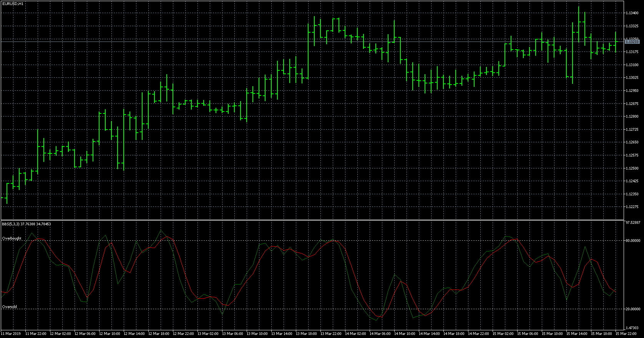Click the 14 Mar 14:00 time label

coord(429,334)
